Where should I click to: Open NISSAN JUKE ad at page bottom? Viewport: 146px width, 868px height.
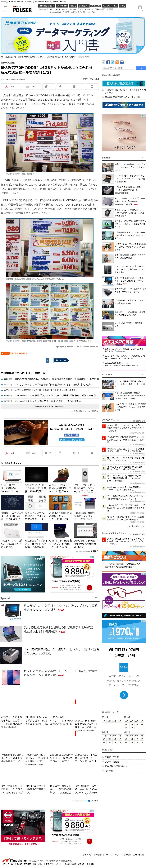[x=23, y=828]
